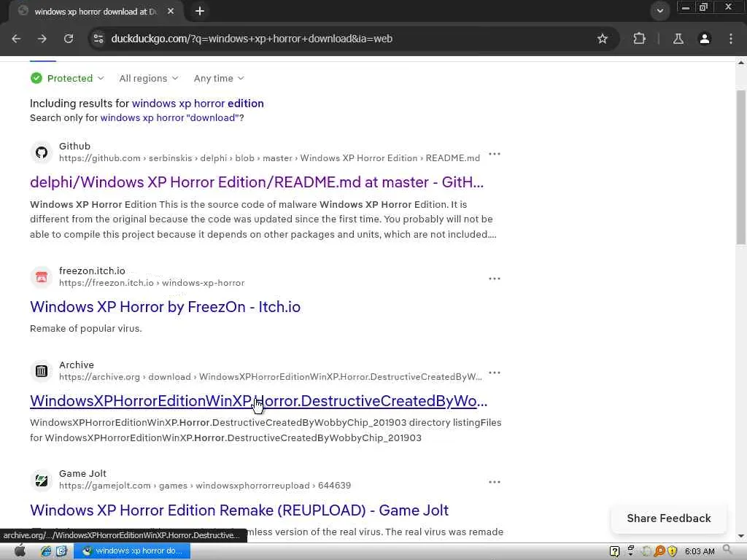Click the scrollbar down arrow
Screen dimensions: 747x560
(741, 536)
